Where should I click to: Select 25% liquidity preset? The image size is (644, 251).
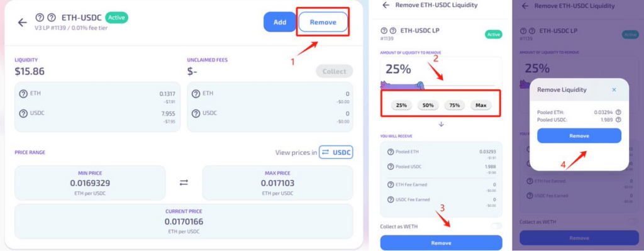click(x=401, y=105)
